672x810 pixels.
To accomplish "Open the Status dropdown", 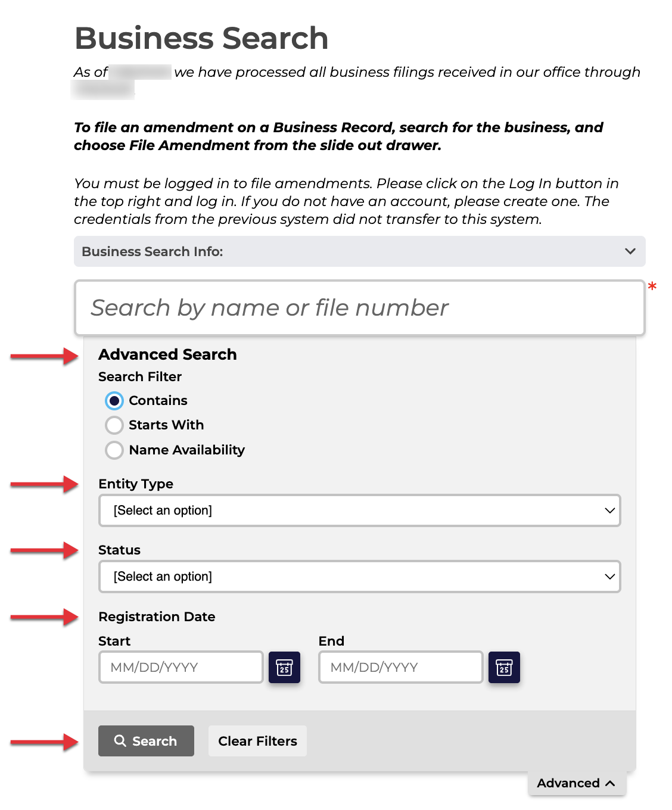I will coord(359,577).
